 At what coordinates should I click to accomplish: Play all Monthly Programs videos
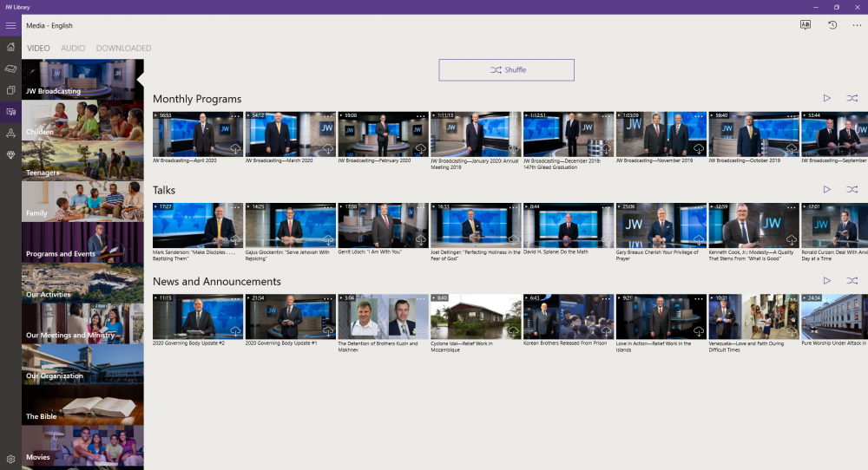[x=826, y=99]
